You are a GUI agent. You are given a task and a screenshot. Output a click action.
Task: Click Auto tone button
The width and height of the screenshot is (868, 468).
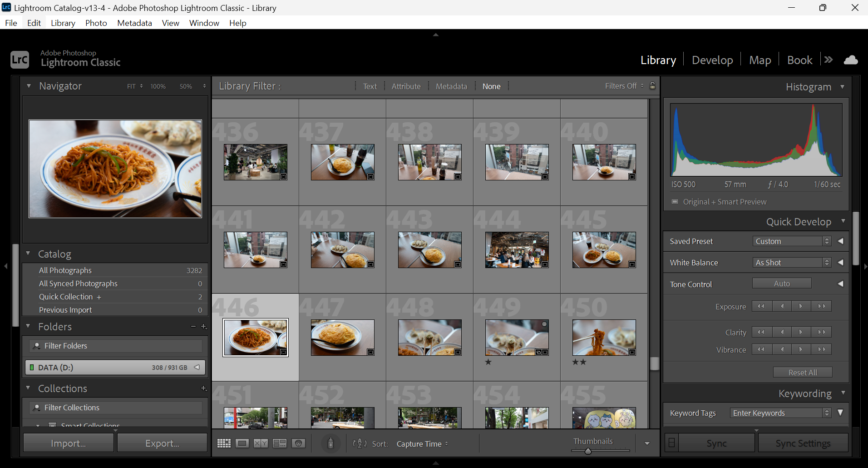coord(782,283)
